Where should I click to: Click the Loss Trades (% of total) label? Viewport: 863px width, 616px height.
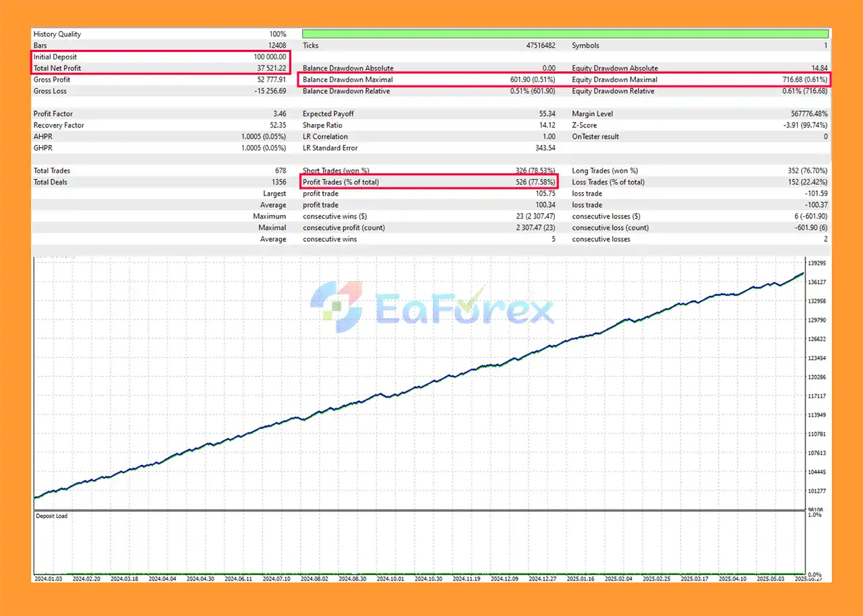point(608,182)
